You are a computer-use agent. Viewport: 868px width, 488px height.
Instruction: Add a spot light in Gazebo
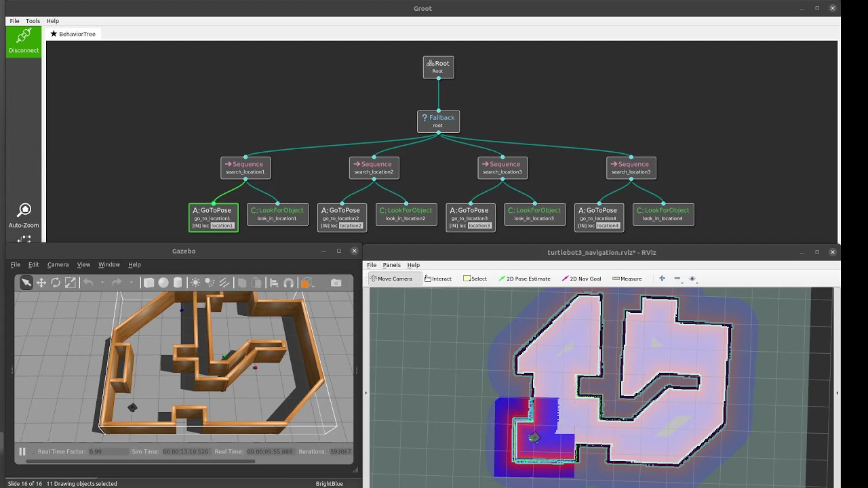[210, 283]
